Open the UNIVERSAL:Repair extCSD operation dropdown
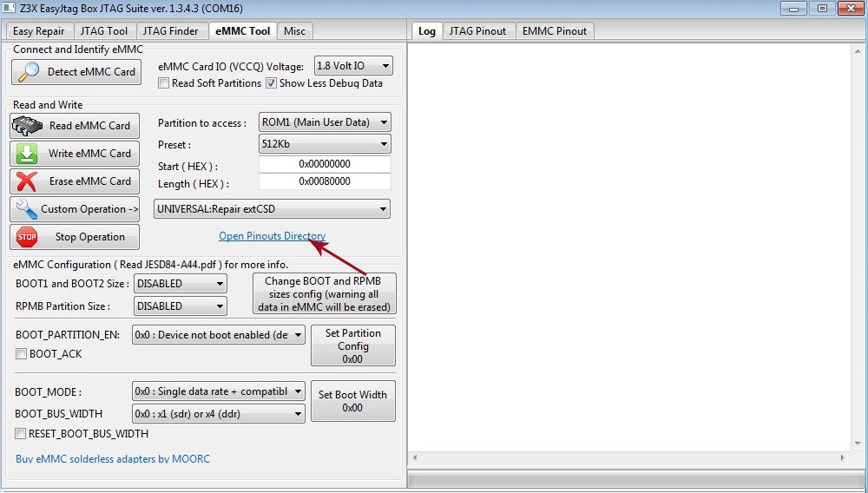Screen dimensions: 868x493 click(x=272, y=209)
